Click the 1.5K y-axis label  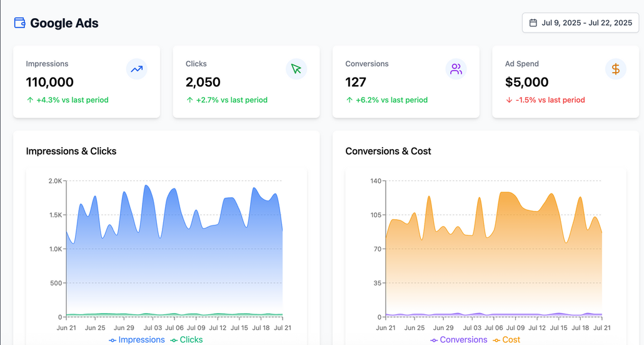(55, 215)
